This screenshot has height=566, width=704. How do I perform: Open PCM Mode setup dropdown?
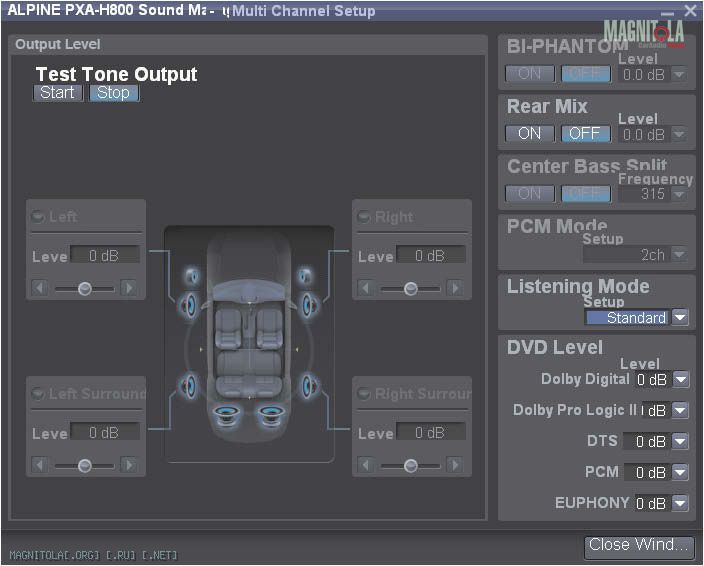click(x=680, y=254)
